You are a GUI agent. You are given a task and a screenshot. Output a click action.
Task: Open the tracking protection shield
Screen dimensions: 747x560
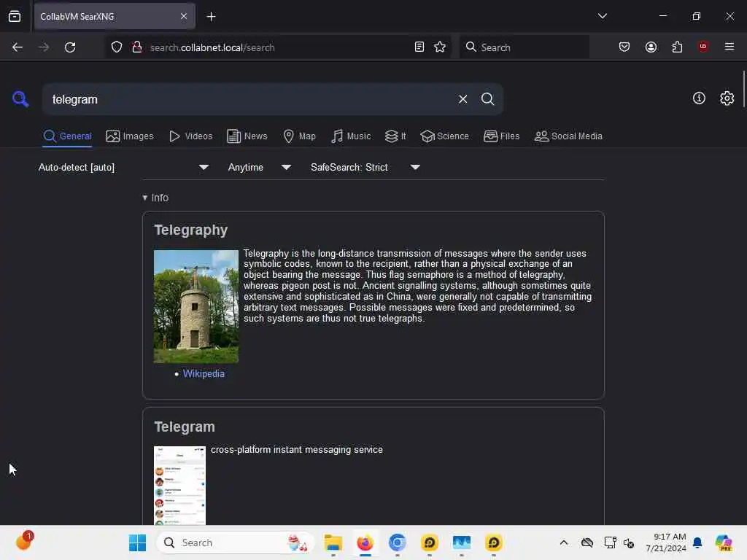[x=117, y=47]
